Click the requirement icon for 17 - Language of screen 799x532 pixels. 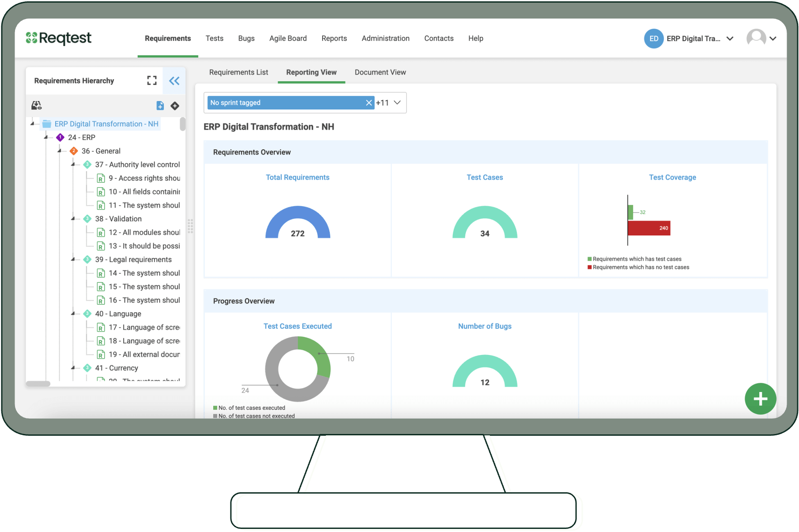coord(101,328)
